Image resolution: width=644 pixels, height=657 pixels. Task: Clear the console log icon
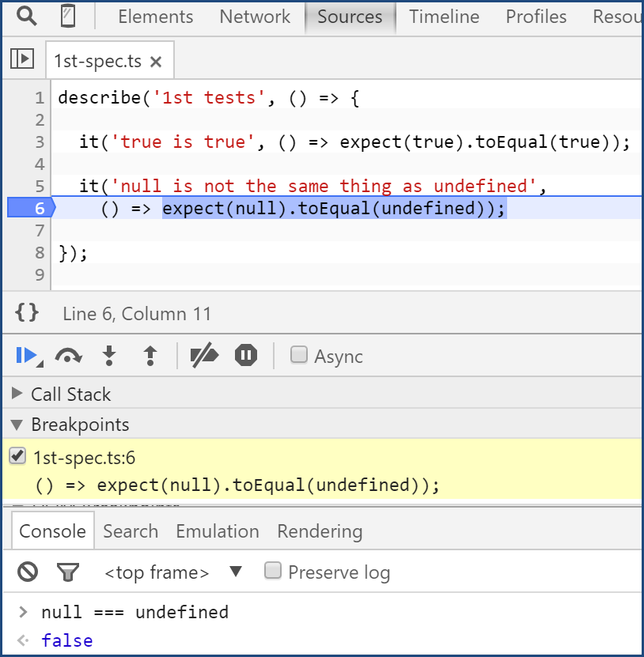[28, 572]
